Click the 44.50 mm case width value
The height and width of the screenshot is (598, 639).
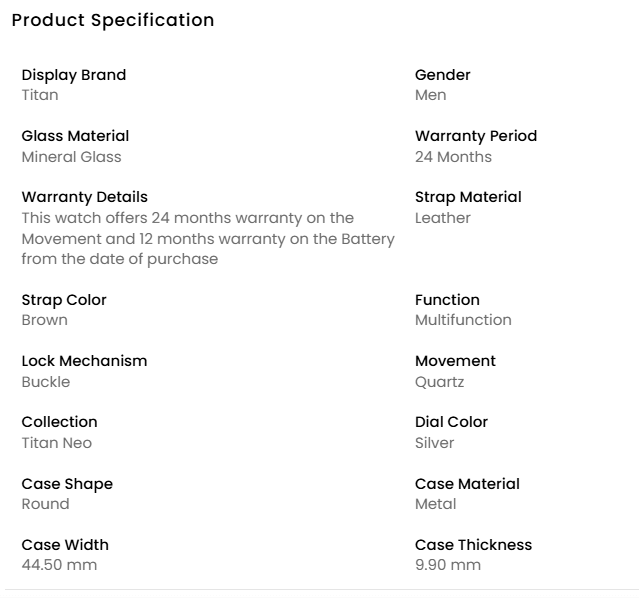(x=60, y=565)
